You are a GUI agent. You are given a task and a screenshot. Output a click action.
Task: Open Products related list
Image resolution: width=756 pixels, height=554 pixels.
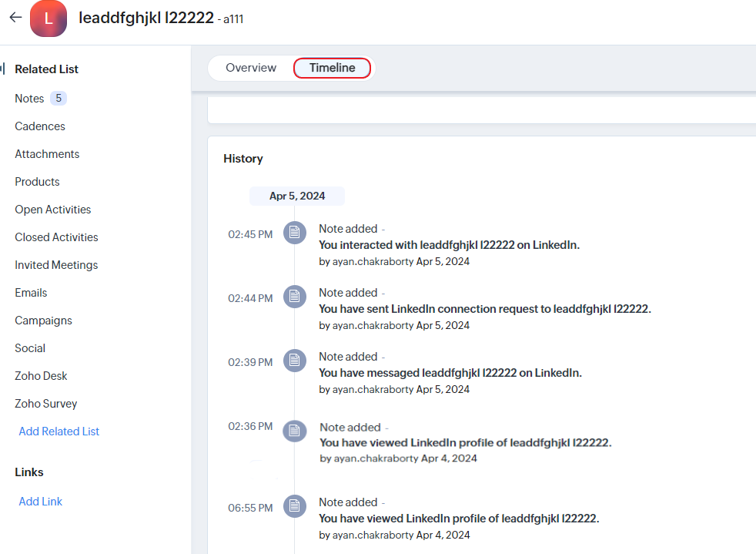(37, 181)
